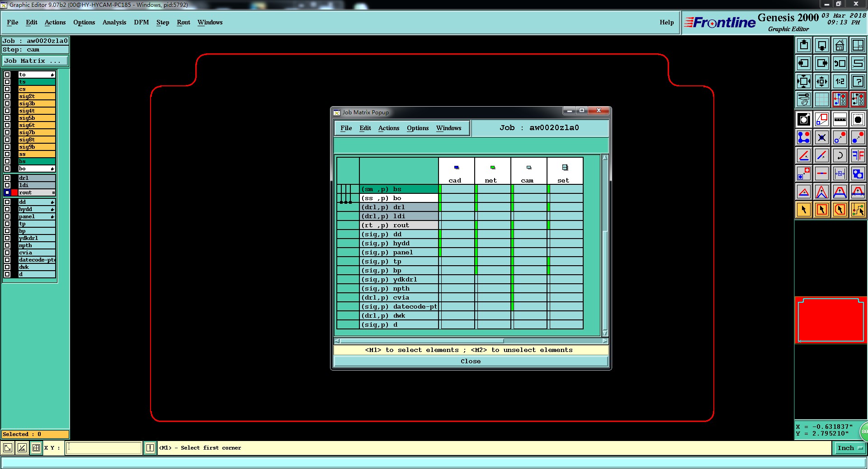Select the ruler measure tool
The image size is (868, 469).
(840, 119)
